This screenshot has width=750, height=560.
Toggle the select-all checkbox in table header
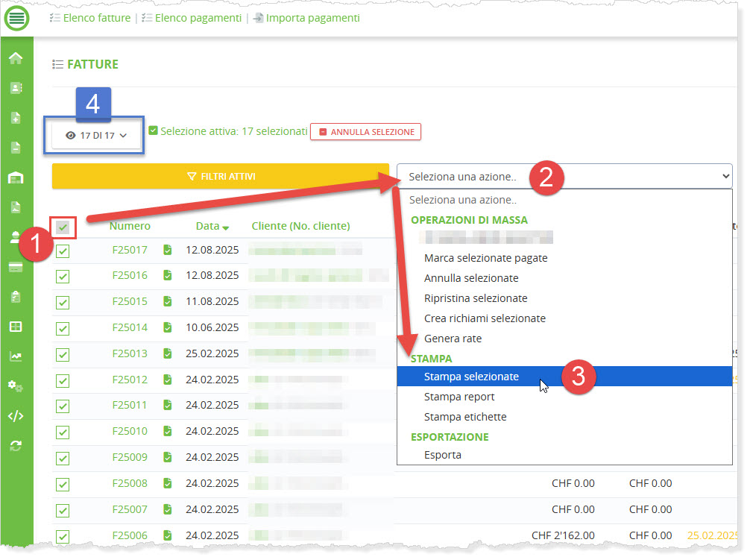tap(63, 227)
